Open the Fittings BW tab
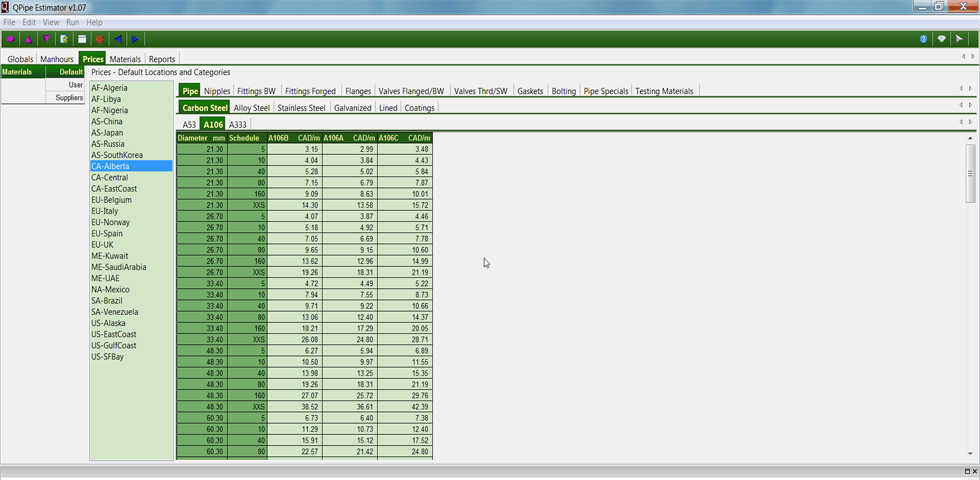The image size is (980, 480). pos(256,91)
